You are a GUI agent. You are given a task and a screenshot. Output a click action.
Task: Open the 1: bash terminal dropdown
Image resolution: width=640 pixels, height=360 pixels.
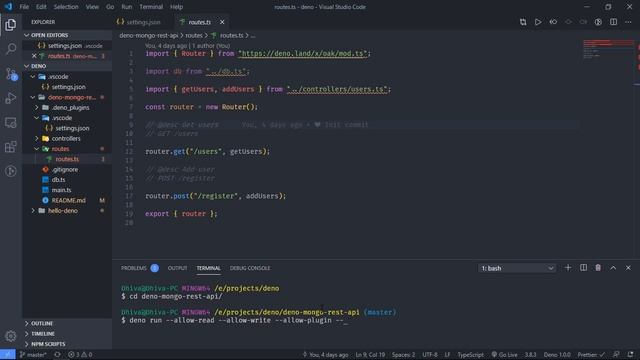[x=517, y=268]
